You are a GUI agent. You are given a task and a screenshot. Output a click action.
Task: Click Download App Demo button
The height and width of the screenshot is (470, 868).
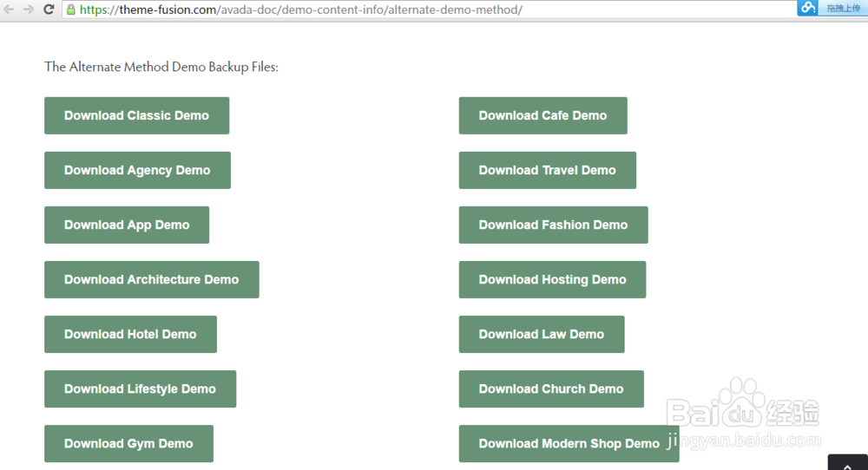point(127,225)
